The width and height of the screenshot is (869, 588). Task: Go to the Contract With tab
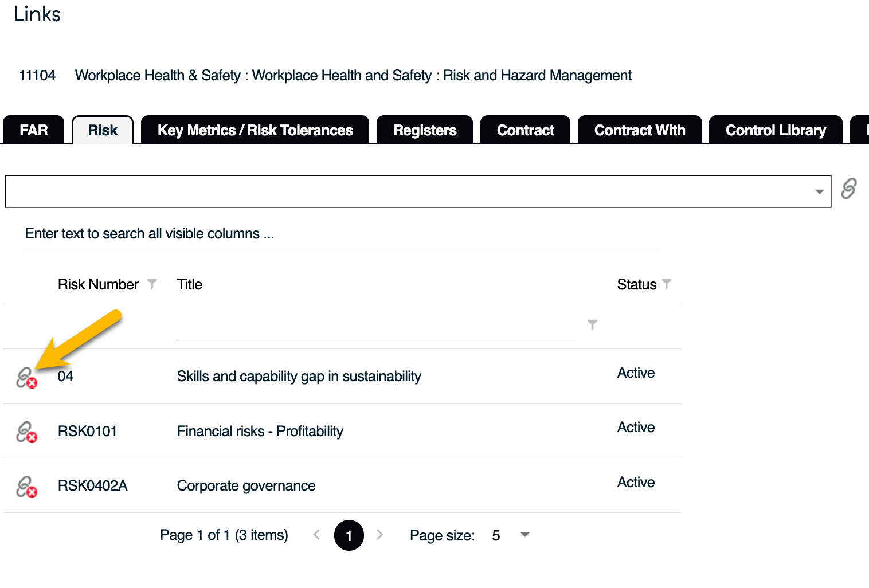pyautogui.click(x=640, y=130)
